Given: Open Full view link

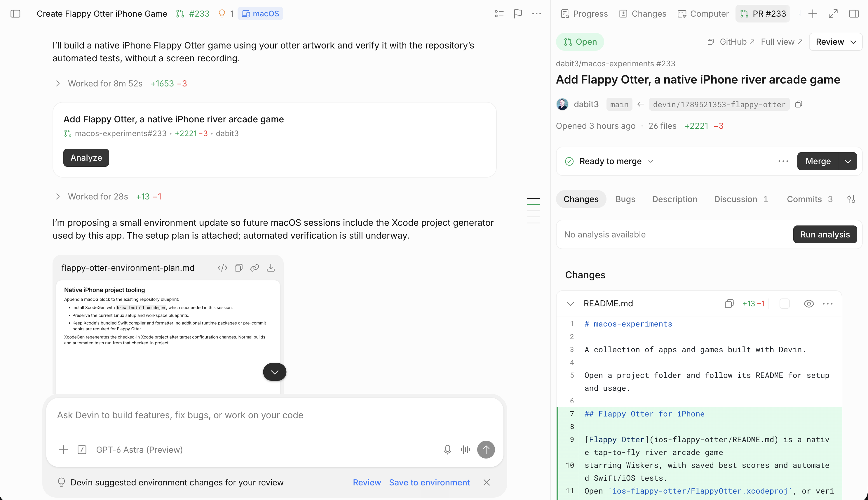Looking at the screenshot, I should coord(782,42).
